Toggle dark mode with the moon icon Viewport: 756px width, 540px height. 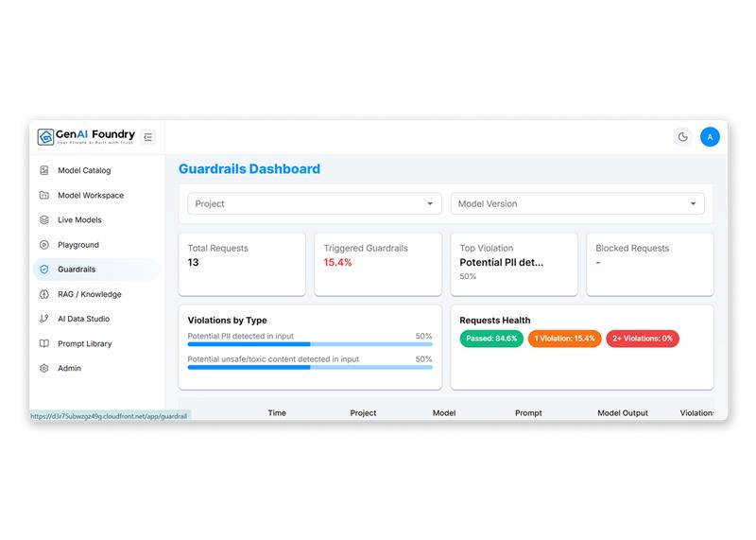(682, 137)
